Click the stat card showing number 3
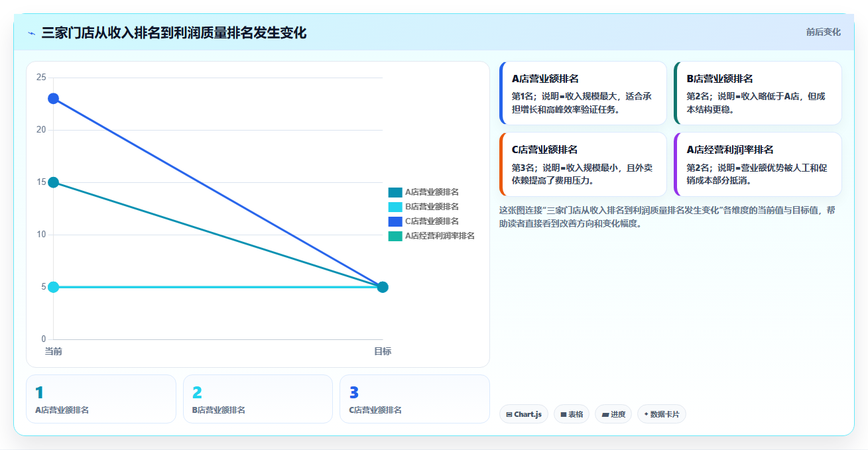 (x=414, y=399)
